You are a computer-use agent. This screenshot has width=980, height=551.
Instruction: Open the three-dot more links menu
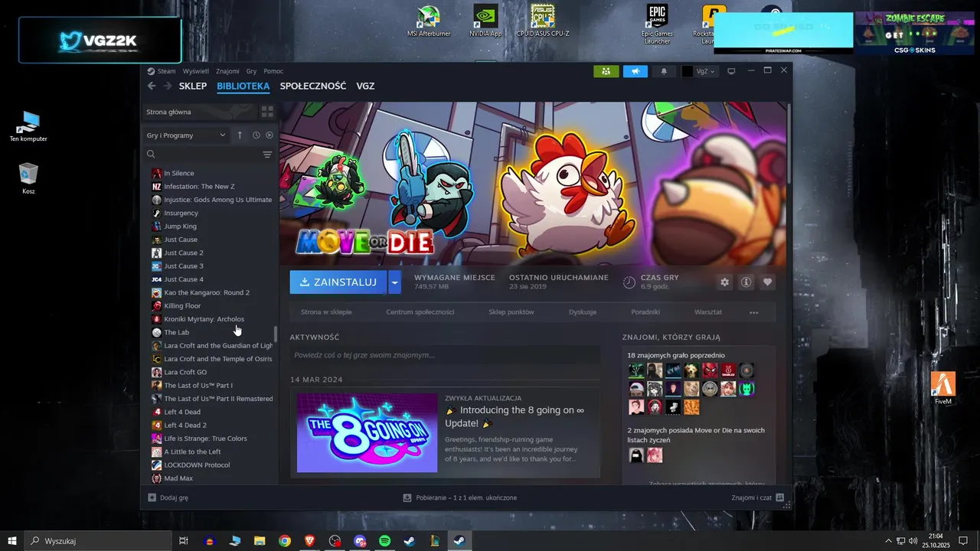point(754,312)
